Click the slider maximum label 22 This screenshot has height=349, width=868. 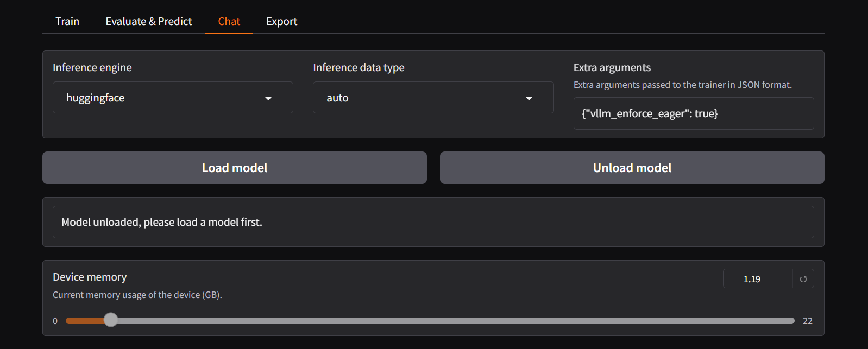coord(807,321)
